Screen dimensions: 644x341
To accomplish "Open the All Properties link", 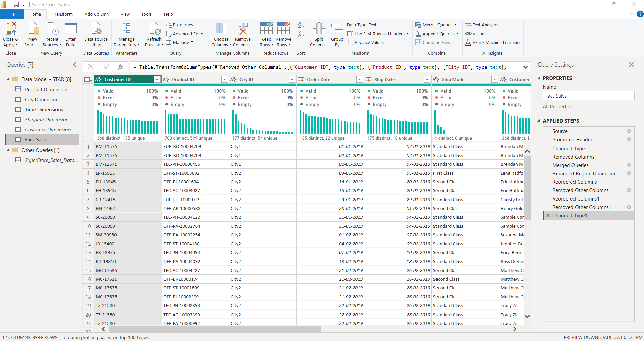I will (557, 106).
